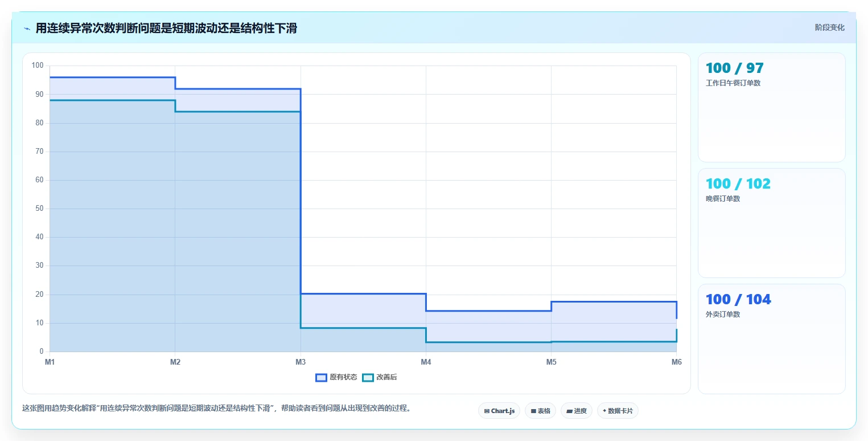Click the M4 axis label
The width and height of the screenshot is (868, 441).
(426, 362)
